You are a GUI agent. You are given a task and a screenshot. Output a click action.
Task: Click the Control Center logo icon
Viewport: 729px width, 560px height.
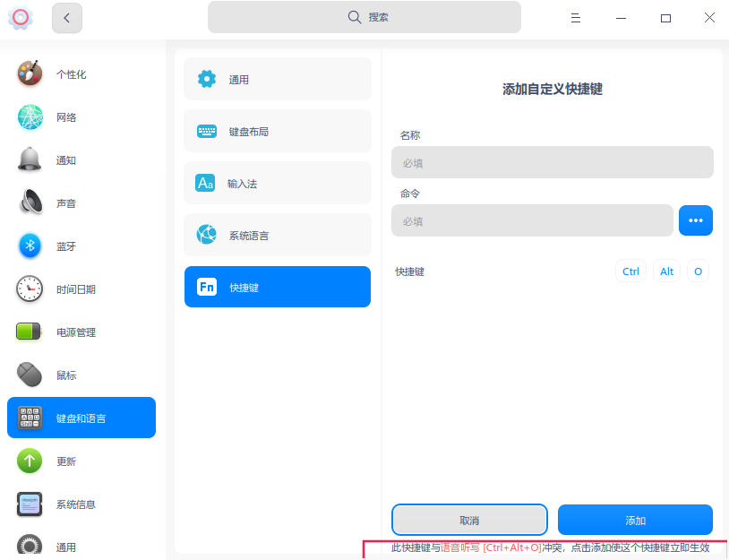coord(20,18)
